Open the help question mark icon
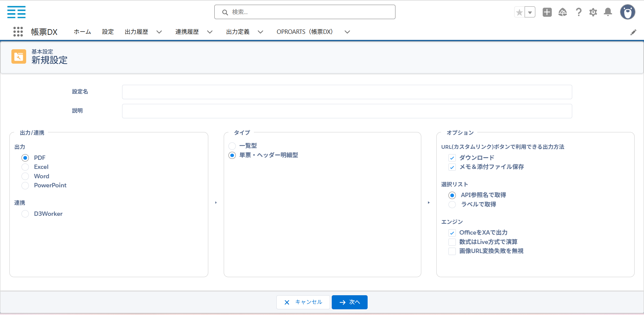Viewport: 644px width, 315px height. point(579,12)
